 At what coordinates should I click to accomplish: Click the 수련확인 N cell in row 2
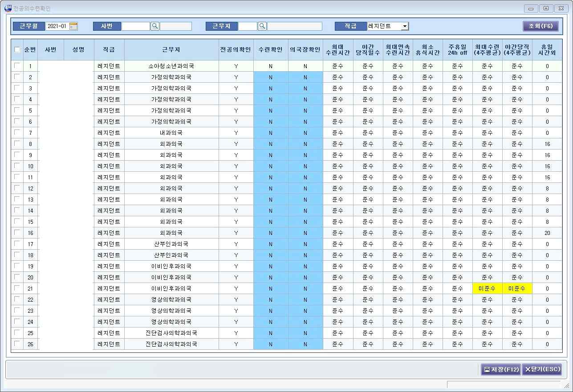[271, 77]
